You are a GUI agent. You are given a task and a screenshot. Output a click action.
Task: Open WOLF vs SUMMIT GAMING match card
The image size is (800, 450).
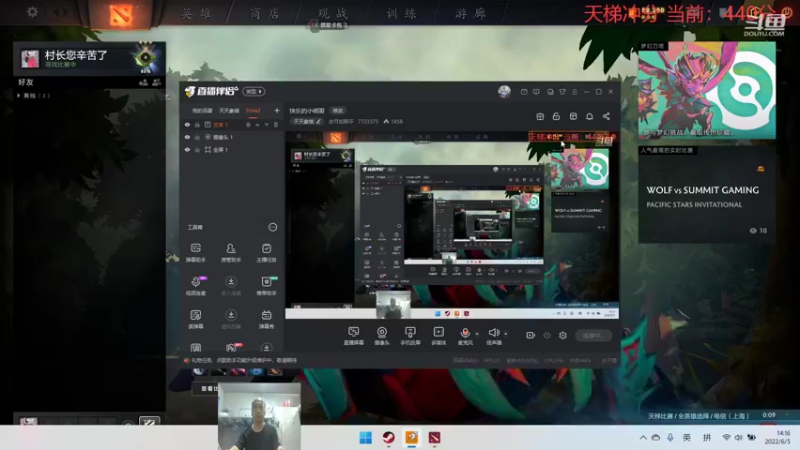[707, 196]
